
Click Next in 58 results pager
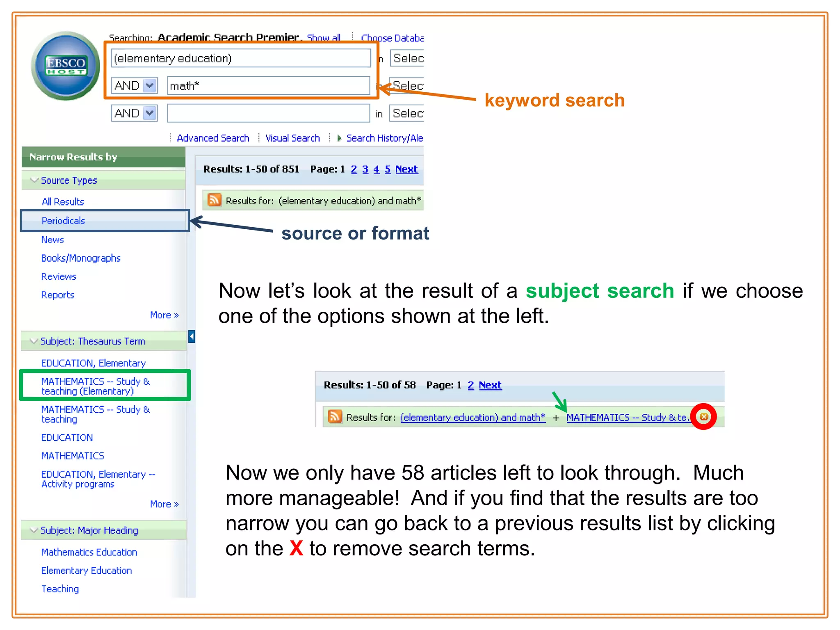point(490,385)
